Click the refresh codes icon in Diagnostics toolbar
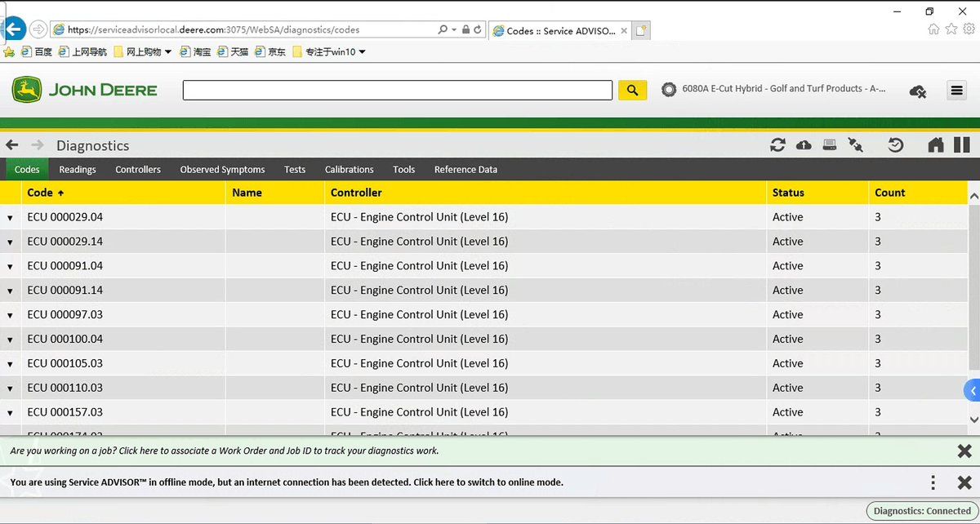Image resolution: width=980 pixels, height=524 pixels. 777,145
